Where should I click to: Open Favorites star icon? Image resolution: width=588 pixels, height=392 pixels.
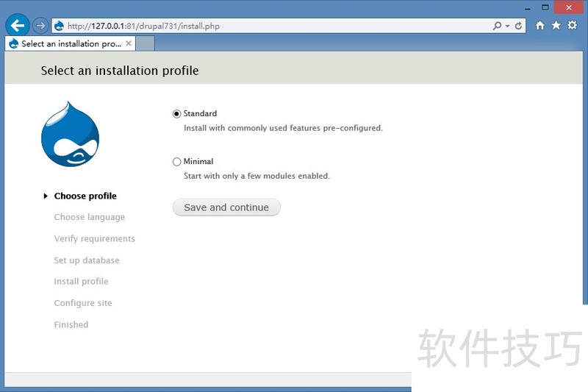point(556,25)
